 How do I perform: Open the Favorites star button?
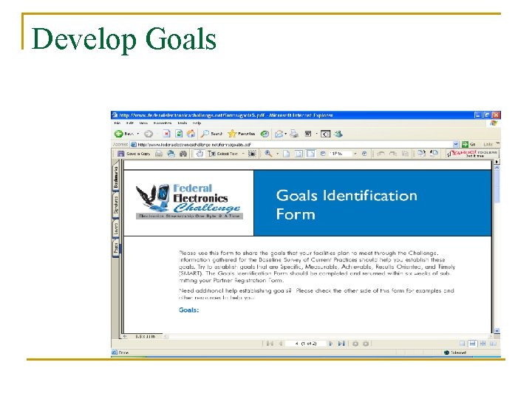(242, 134)
